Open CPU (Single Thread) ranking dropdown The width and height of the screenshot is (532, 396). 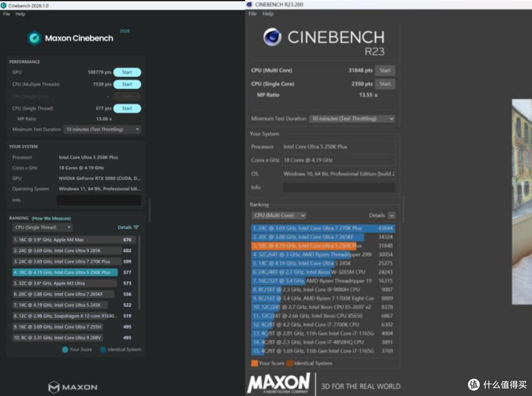click(43, 227)
